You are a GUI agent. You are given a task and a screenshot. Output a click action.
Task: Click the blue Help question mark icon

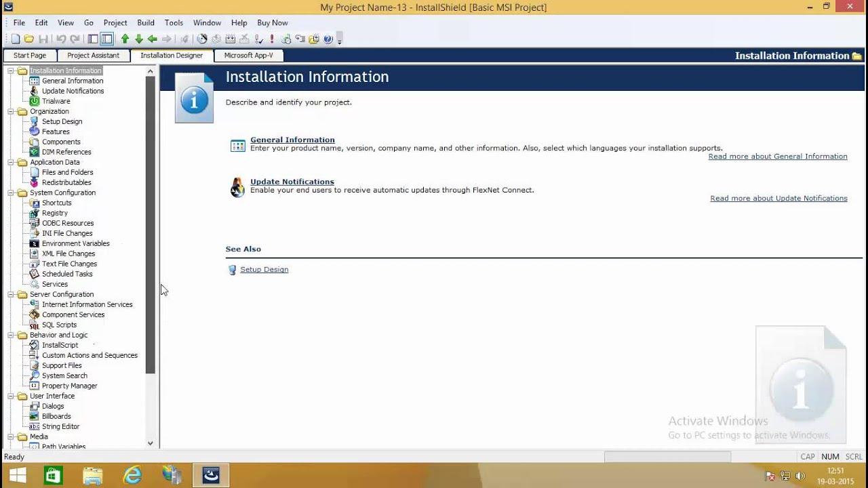328,39
